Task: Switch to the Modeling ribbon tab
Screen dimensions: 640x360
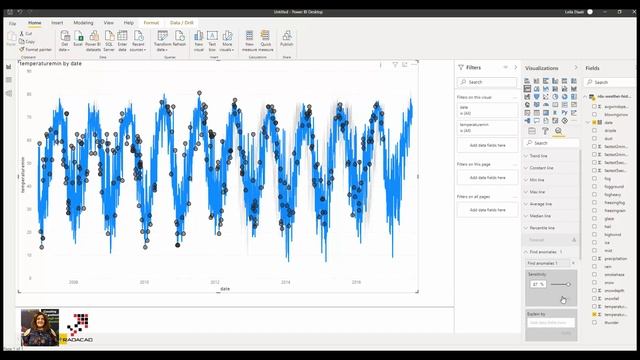Action: click(x=83, y=23)
